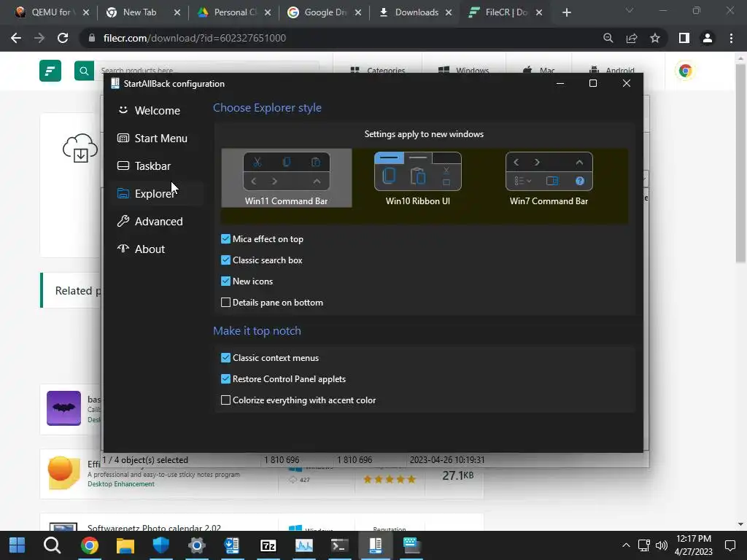Open File Explorer from taskbar

click(x=125, y=545)
